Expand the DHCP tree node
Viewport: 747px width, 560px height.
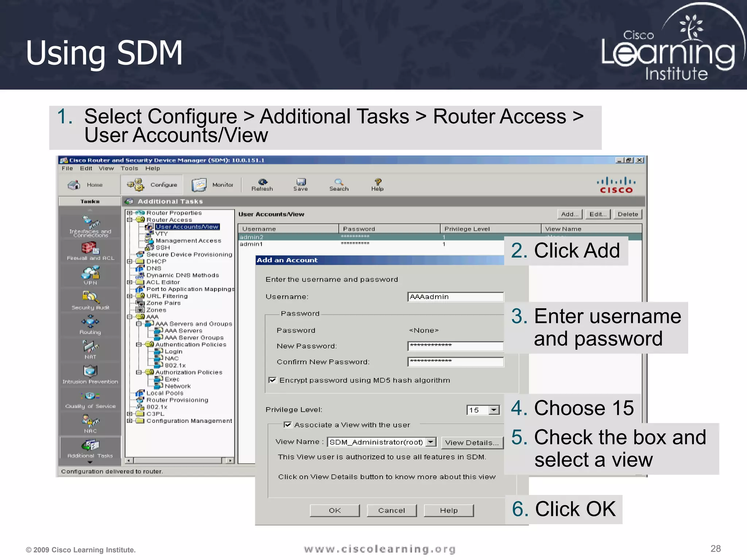(129, 261)
